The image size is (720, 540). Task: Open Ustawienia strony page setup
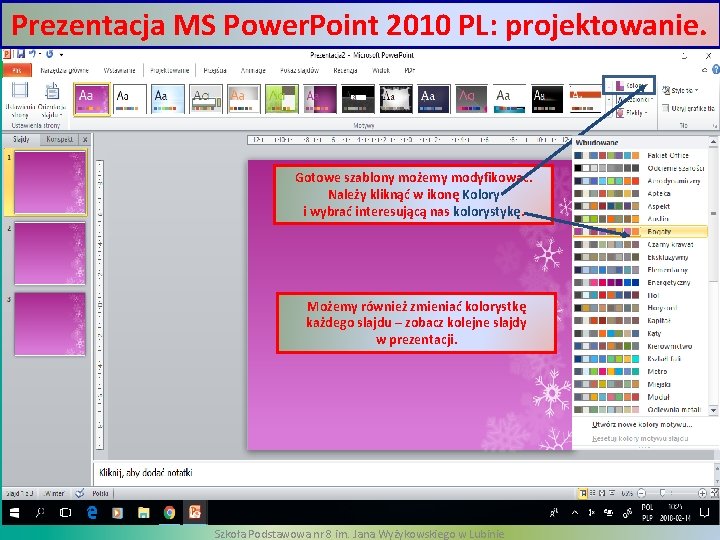(x=20, y=101)
